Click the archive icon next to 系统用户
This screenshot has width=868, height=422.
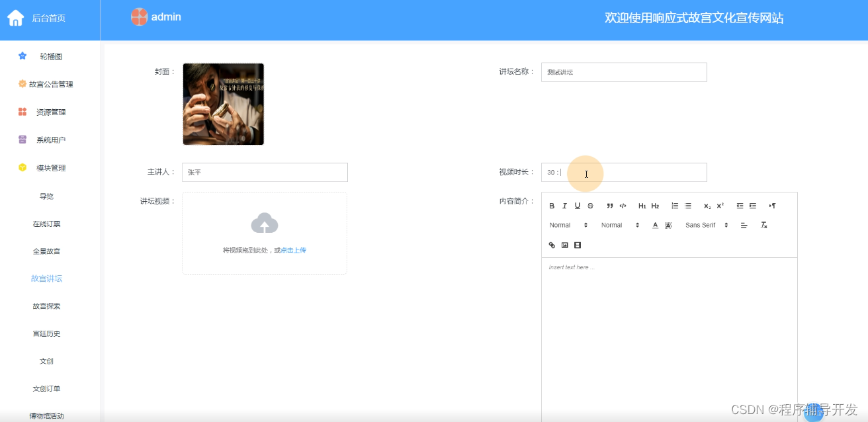tap(22, 140)
